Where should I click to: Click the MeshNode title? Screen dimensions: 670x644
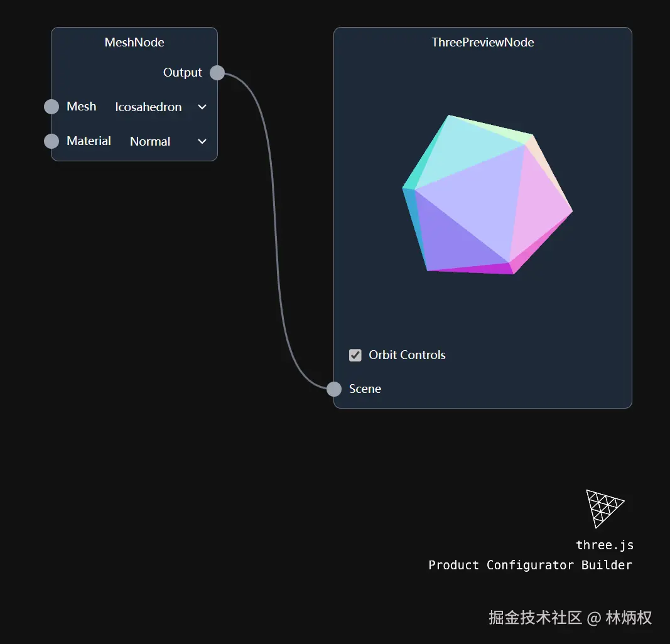click(134, 42)
